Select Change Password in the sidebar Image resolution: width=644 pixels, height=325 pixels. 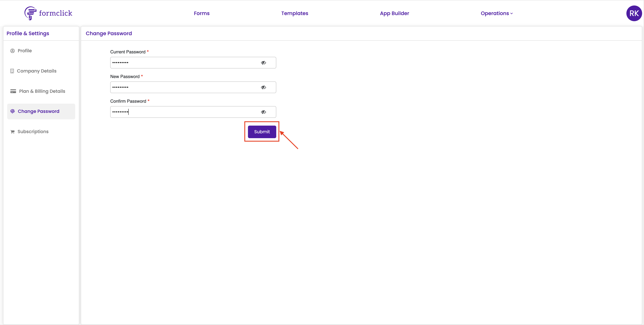click(41, 111)
